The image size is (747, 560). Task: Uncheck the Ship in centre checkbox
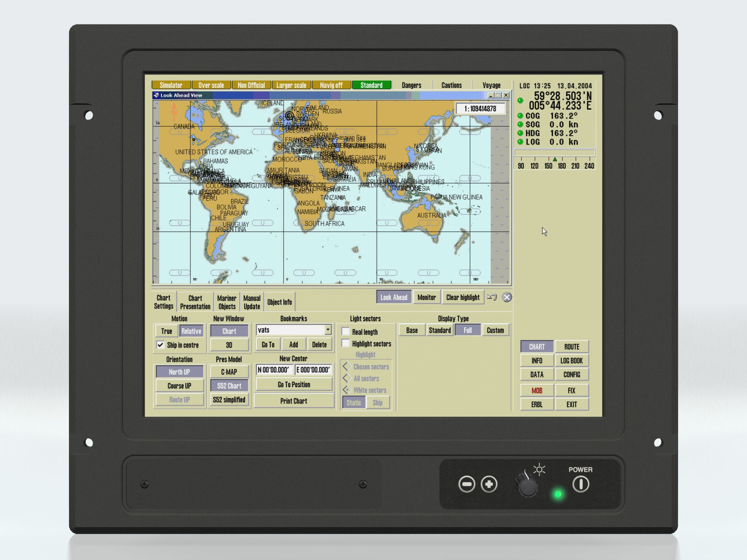pos(160,345)
